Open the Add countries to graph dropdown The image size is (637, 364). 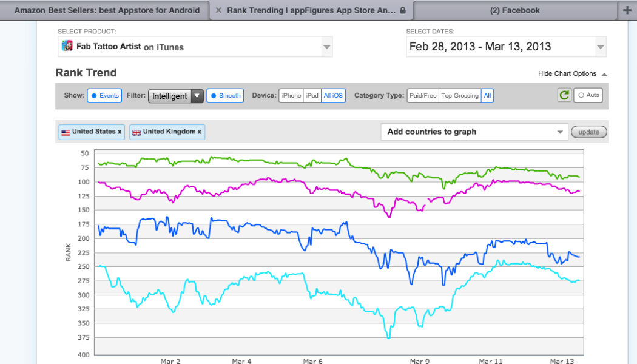[474, 132]
